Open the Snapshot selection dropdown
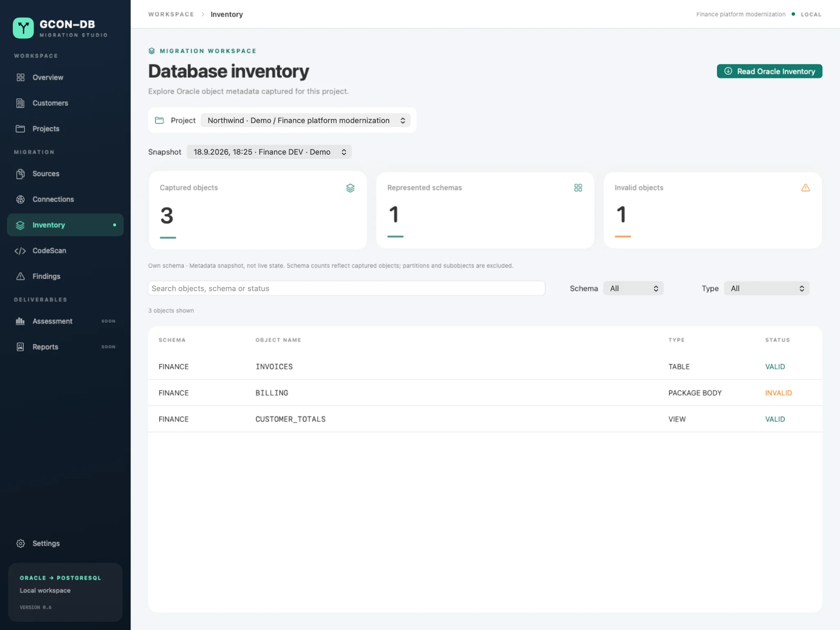 [269, 152]
